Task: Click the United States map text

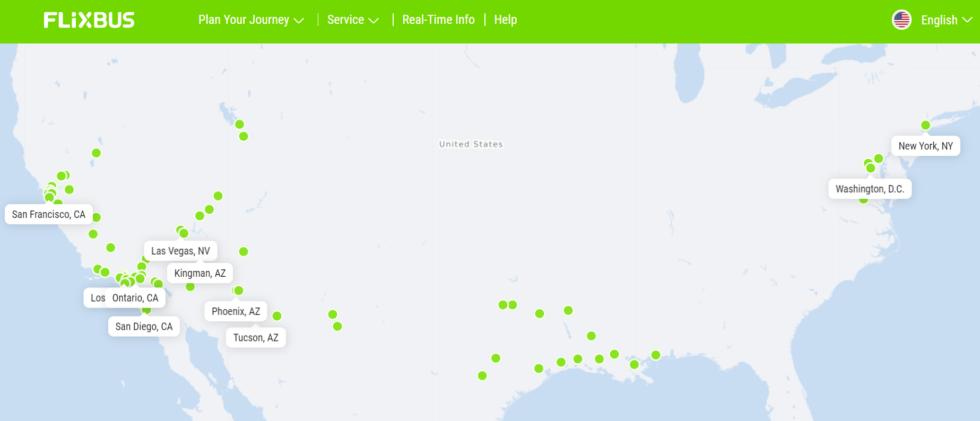Action: [x=471, y=144]
